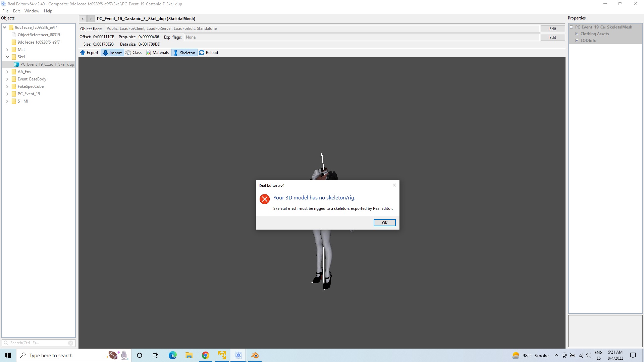This screenshot has width=644, height=362.
Task: Open Blender from the taskbar
Action: coord(255,355)
